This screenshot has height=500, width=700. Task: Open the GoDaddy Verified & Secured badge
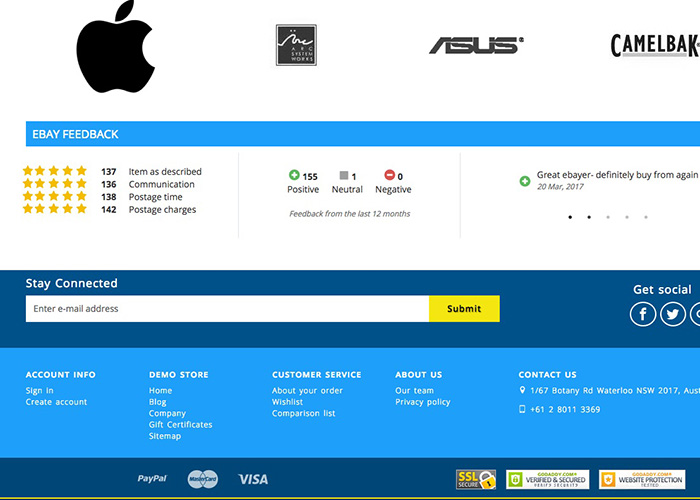pos(547,479)
